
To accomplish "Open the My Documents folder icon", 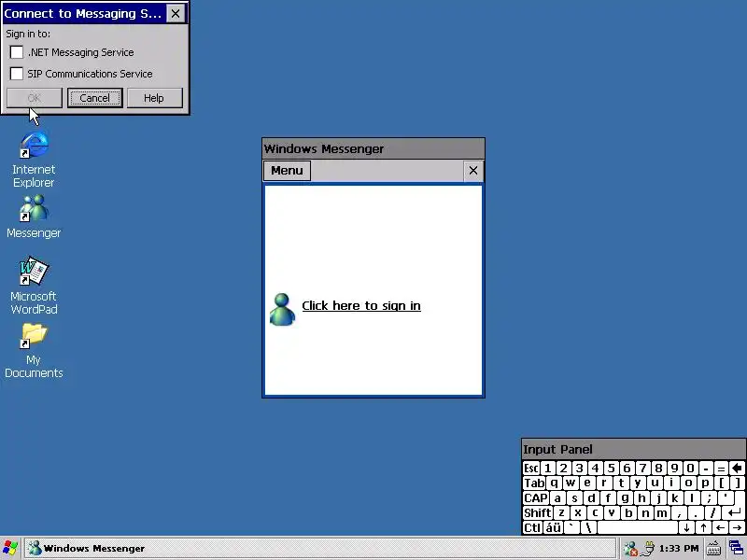I will 34,350.
